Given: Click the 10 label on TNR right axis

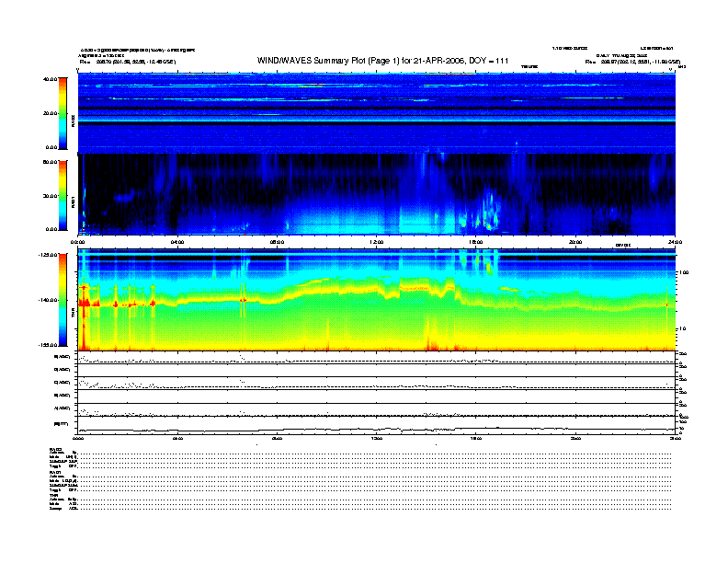Looking at the screenshot, I should click(682, 329).
